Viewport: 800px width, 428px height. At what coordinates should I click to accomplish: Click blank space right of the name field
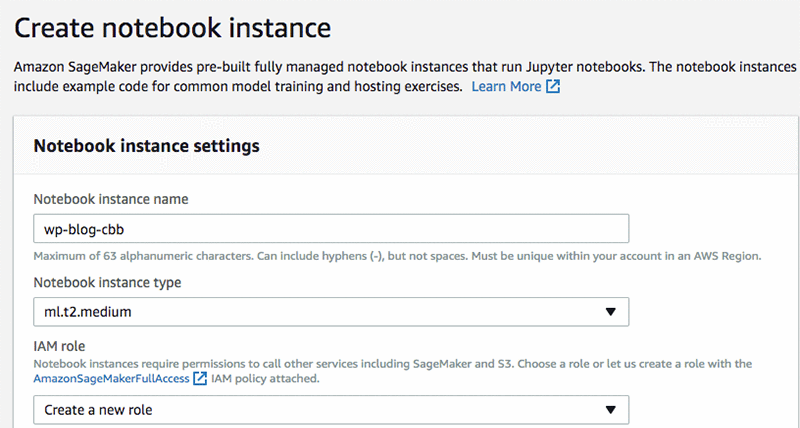coord(710,229)
